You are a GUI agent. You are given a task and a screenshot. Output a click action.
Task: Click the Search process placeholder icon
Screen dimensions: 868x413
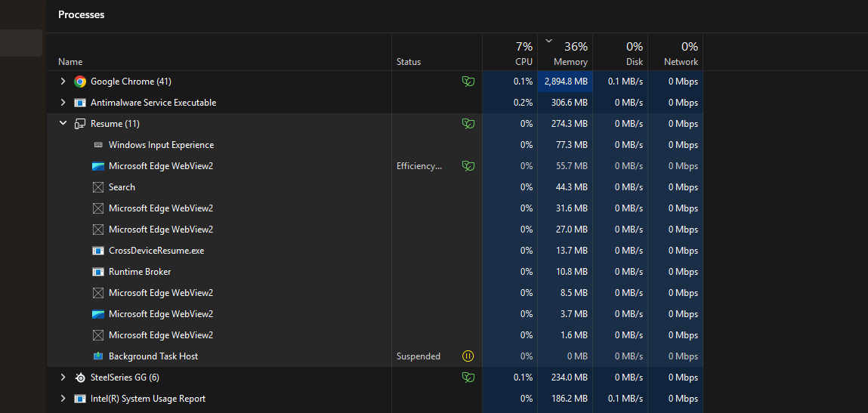[x=98, y=187]
